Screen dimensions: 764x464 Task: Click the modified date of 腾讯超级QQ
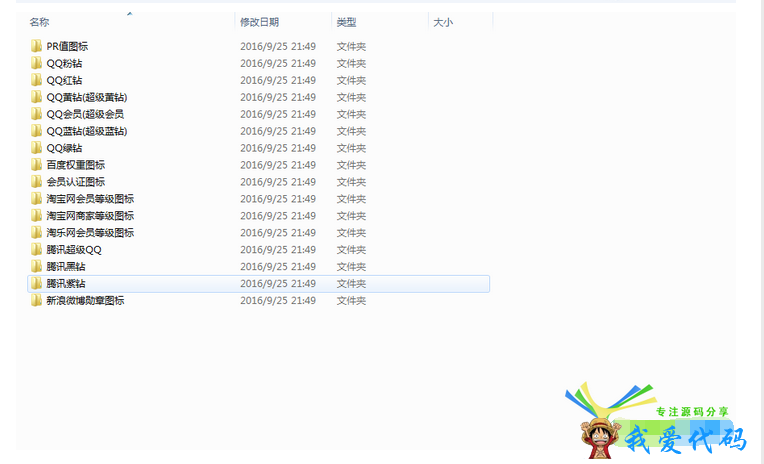[x=278, y=250]
